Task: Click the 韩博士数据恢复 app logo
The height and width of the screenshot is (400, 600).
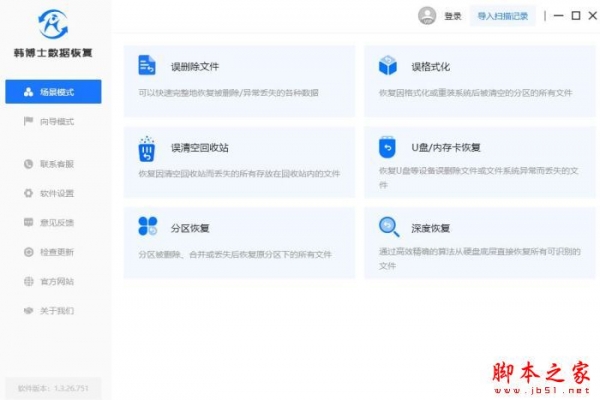Action: click(55, 22)
